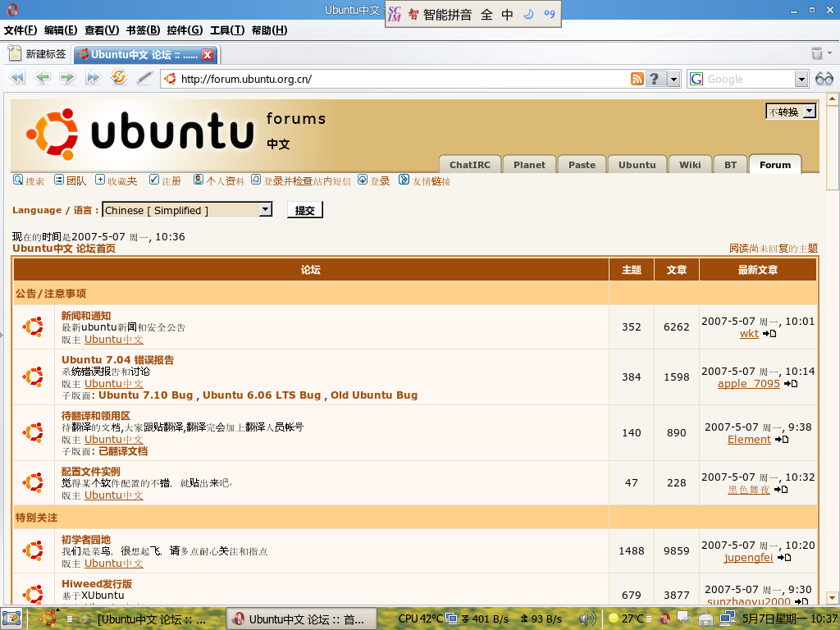Click the question mark security icon in address bar
The width and height of the screenshot is (840, 630).
pyautogui.click(x=655, y=80)
